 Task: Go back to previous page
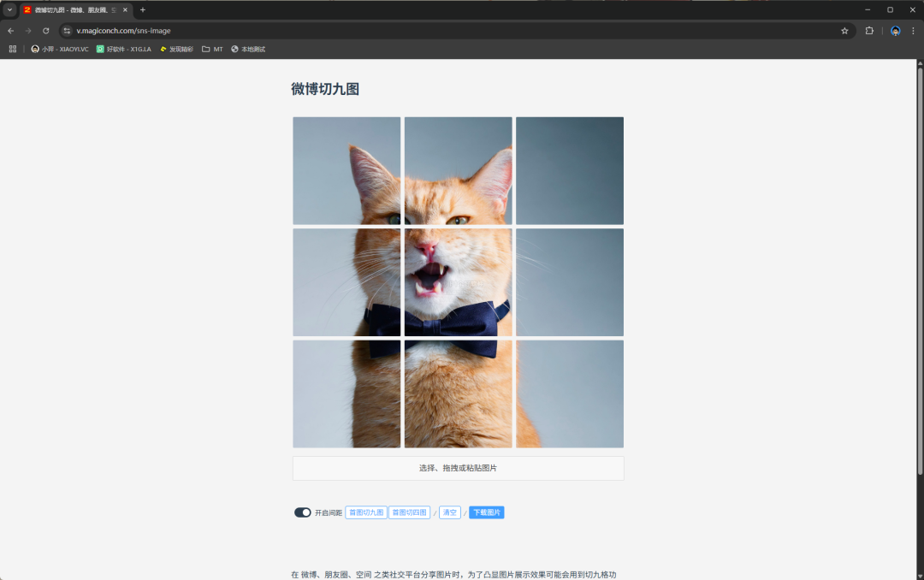(10, 31)
